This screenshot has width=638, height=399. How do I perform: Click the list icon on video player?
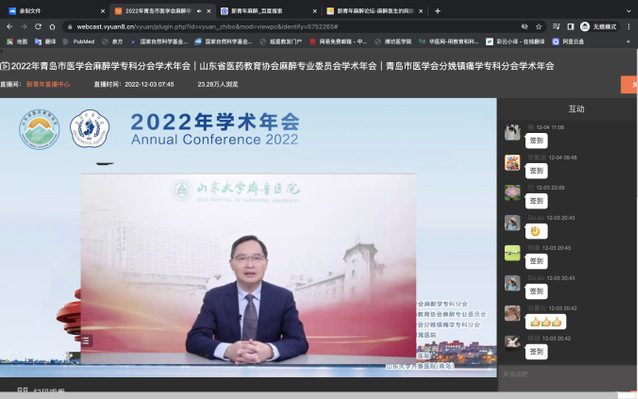click(85, 341)
